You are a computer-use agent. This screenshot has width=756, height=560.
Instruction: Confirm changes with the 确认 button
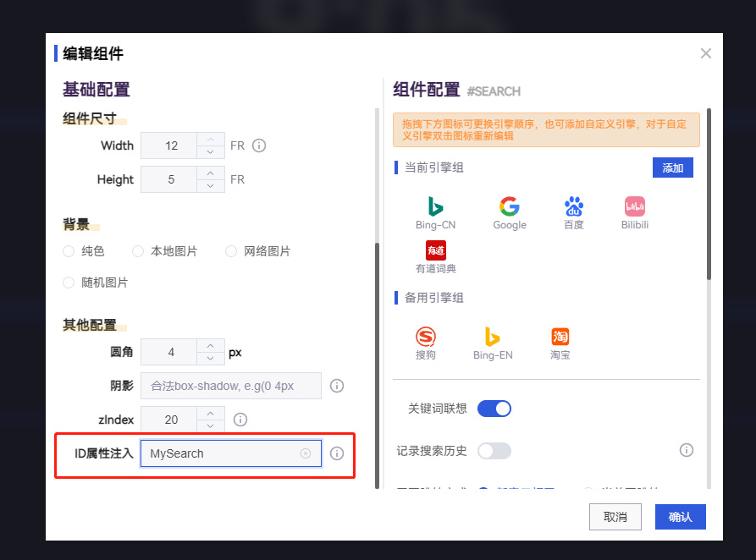[680, 517]
